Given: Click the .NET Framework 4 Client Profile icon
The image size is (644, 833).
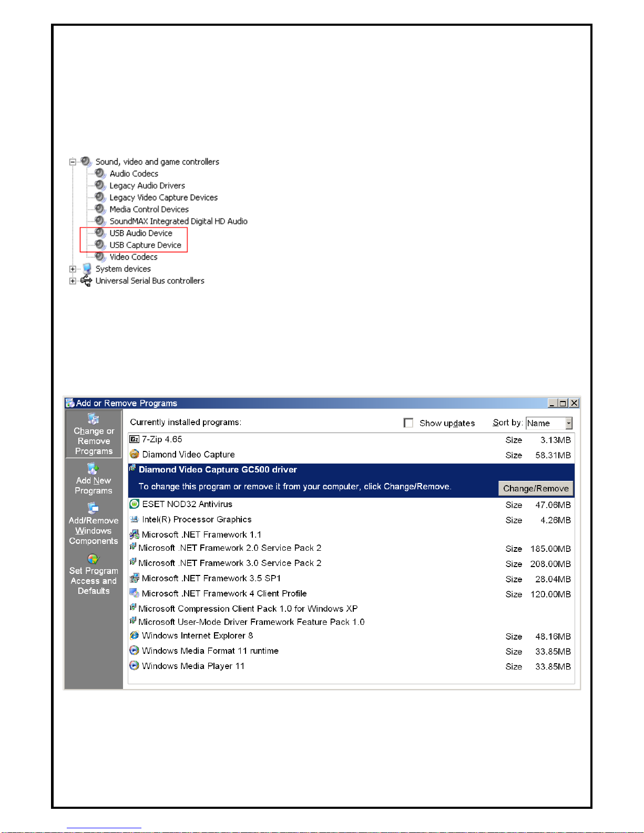Looking at the screenshot, I should pyautogui.click(x=135, y=593).
